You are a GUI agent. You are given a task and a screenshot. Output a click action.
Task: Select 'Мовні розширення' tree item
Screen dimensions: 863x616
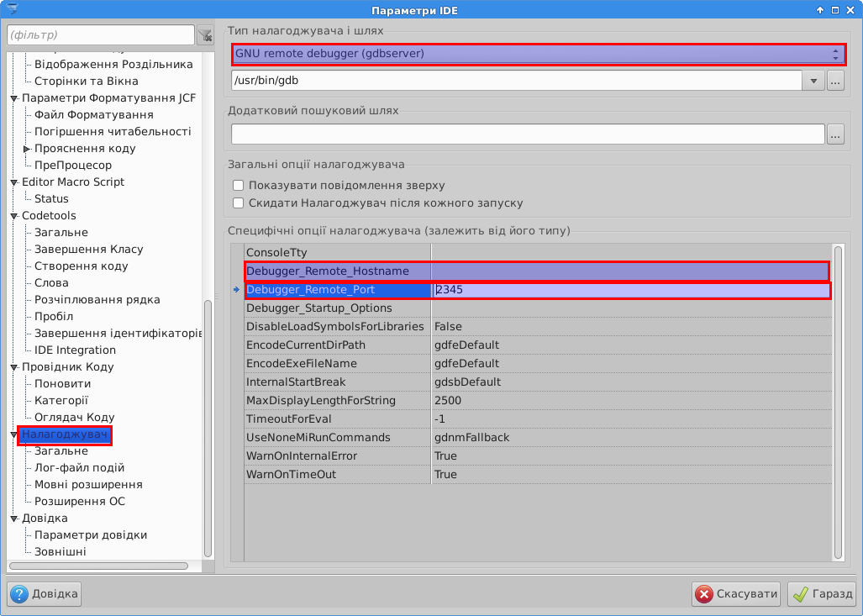click(x=88, y=485)
